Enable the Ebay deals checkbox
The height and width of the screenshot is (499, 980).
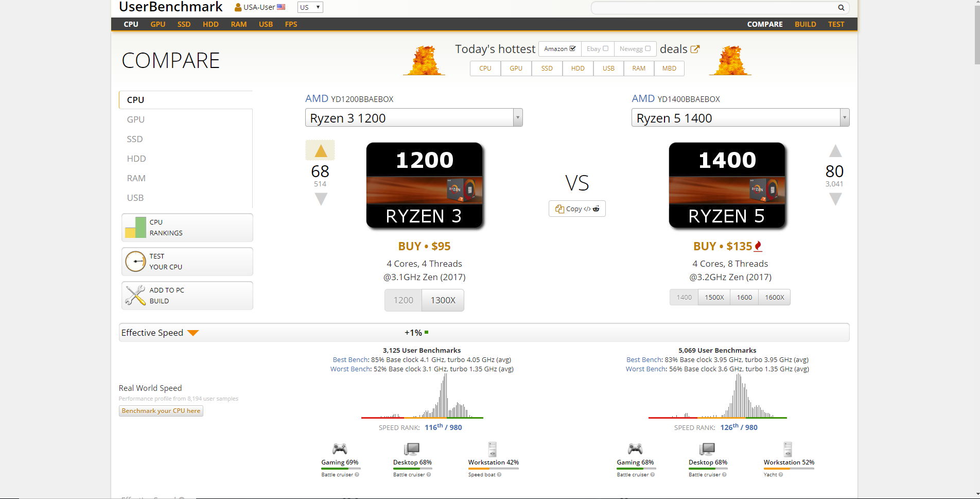[605, 48]
